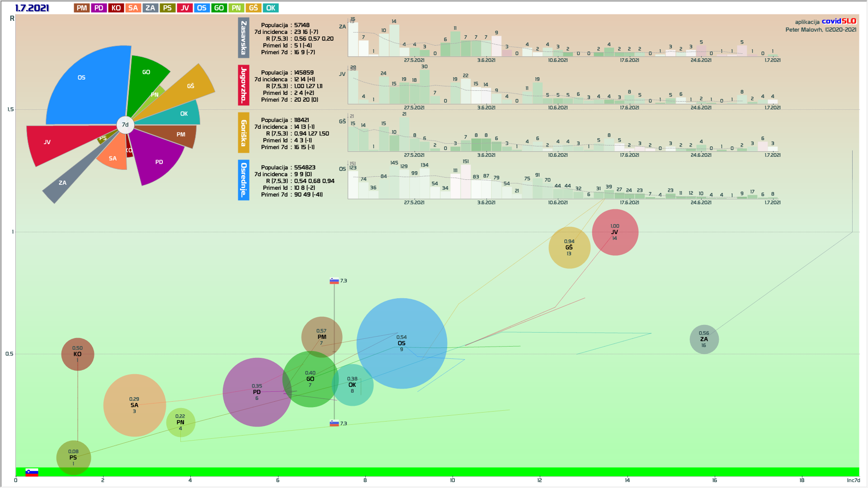Viewport: 868px width, 488px height.
Task: Toggle the PD region tag
Action: coord(99,8)
